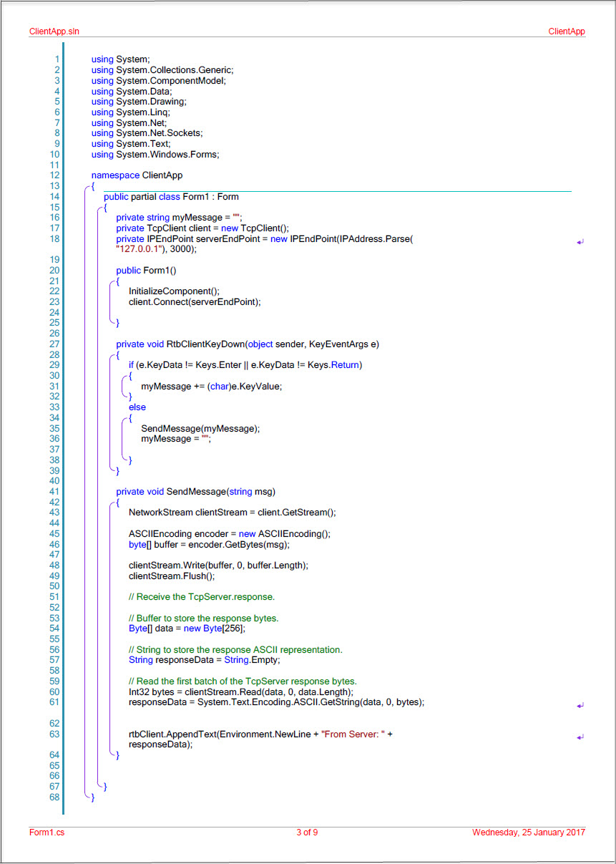Click the blue margin bar left of the code
The image size is (616, 864).
pos(64,429)
